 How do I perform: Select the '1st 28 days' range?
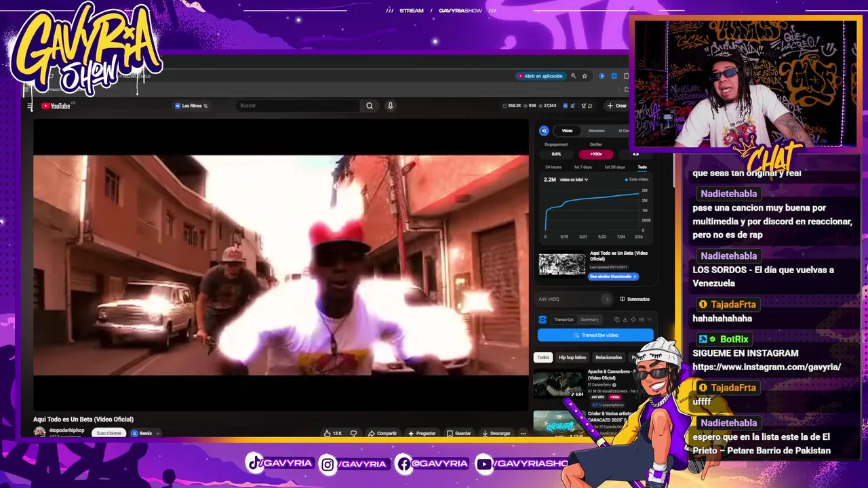(x=614, y=167)
